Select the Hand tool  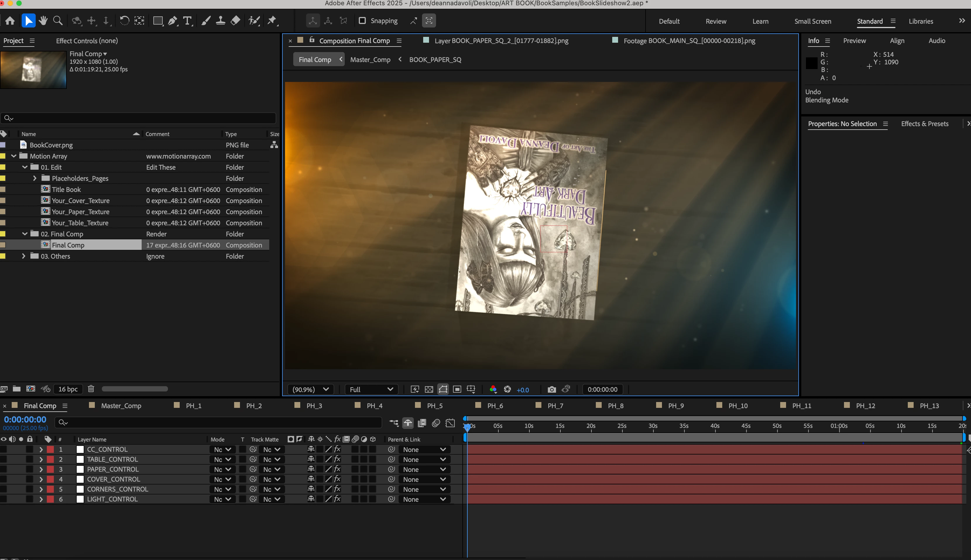coord(43,21)
